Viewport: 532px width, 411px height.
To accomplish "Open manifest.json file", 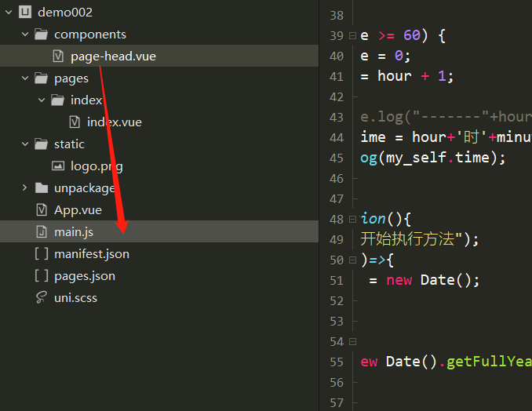I will point(92,254).
